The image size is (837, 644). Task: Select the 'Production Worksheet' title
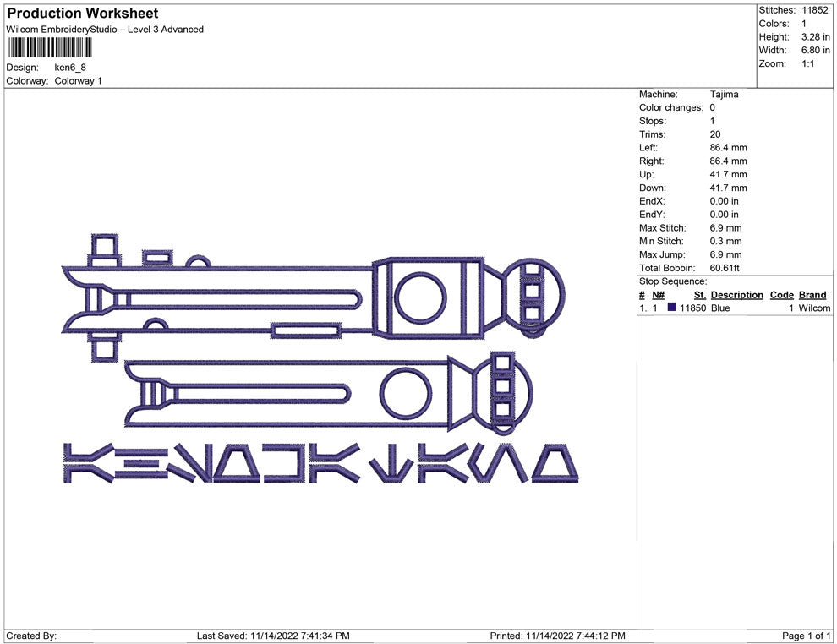(83, 14)
